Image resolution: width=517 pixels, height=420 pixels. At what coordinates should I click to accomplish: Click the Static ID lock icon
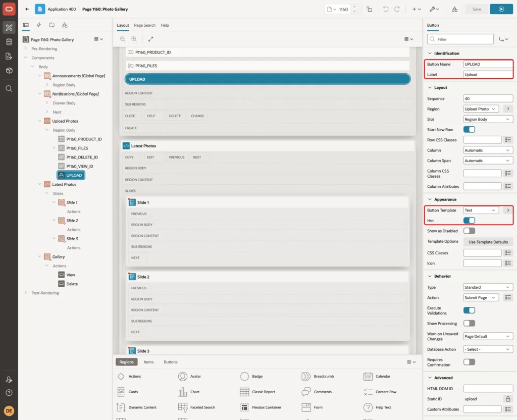[508, 399]
